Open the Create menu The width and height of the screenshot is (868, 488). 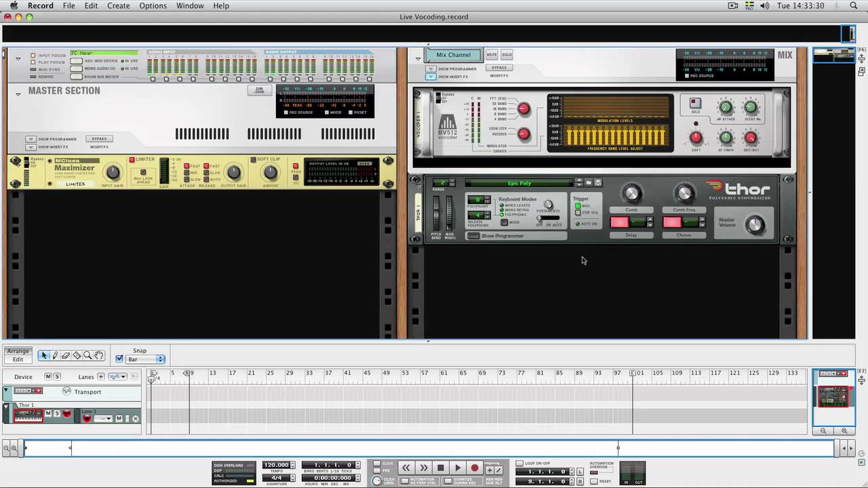119,5
